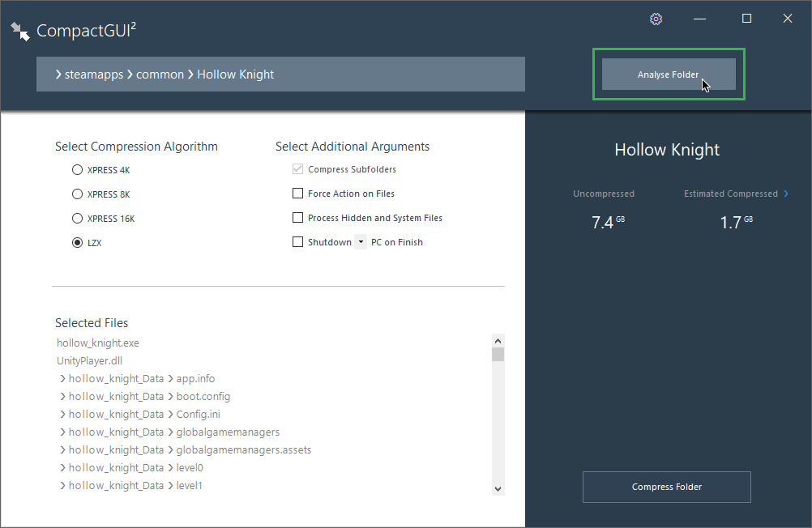This screenshot has width=812, height=528.
Task: Maximize the CompactGUI window
Action: 746,19
